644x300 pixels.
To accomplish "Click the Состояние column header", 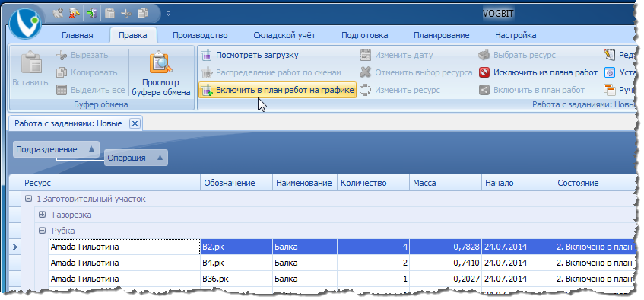I will pyautogui.click(x=595, y=183).
